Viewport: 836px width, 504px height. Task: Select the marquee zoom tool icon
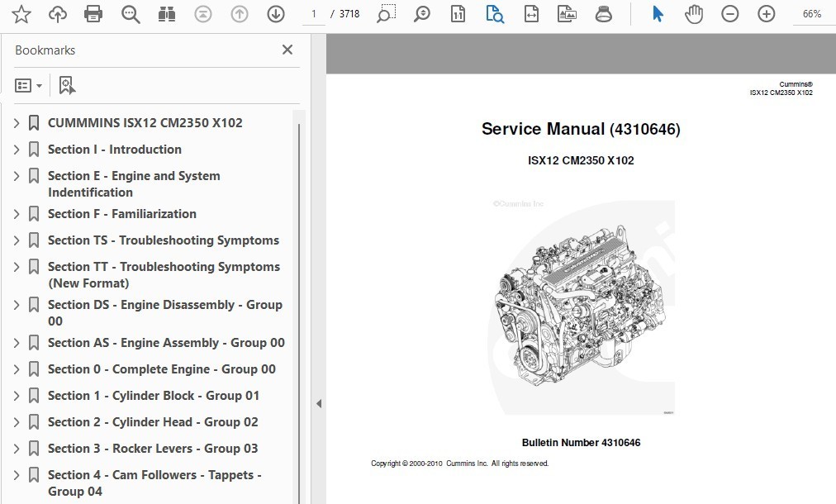click(x=386, y=14)
